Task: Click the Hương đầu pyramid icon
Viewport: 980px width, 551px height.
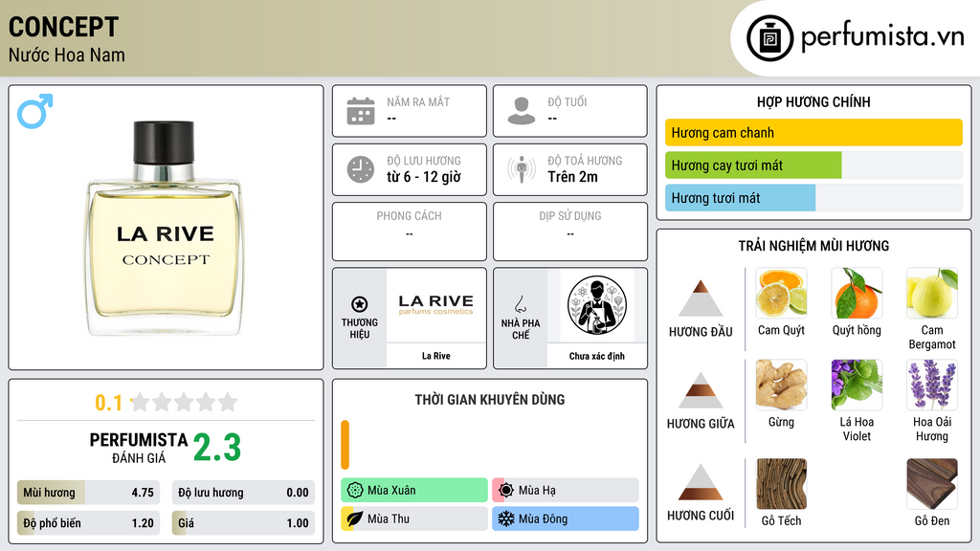Action: tap(701, 298)
